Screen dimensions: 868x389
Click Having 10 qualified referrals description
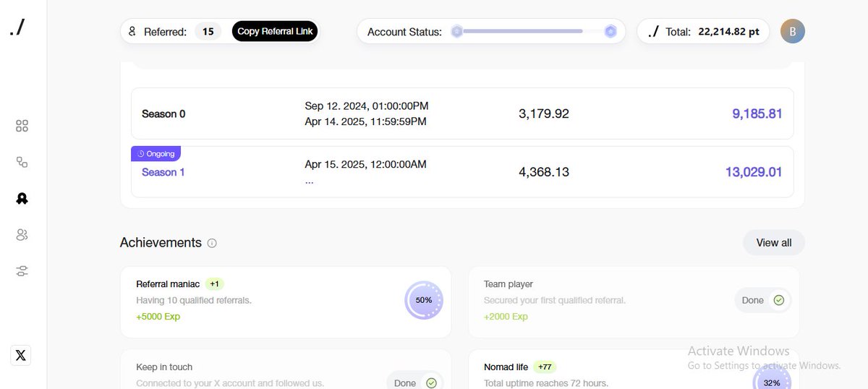(x=194, y=300)
